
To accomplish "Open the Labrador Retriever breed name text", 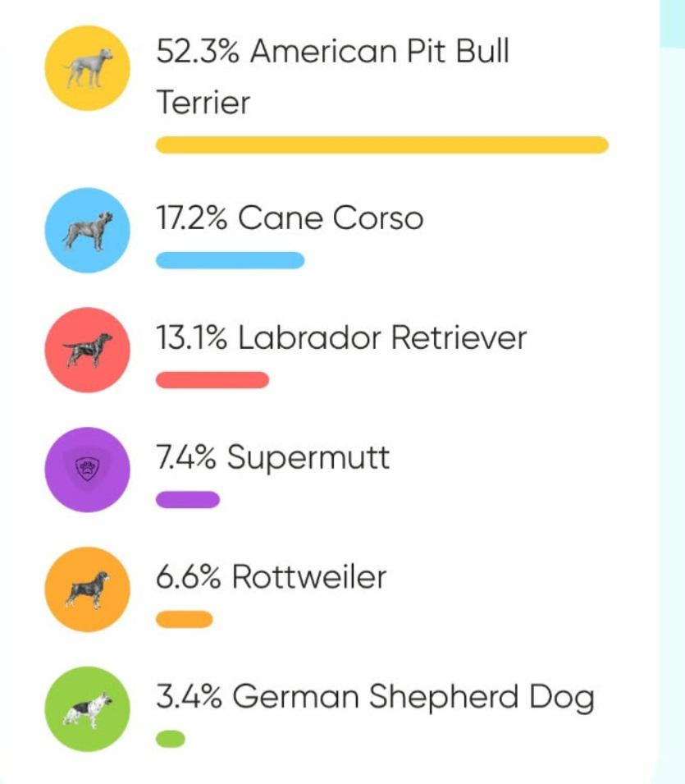I will [381, 337].
